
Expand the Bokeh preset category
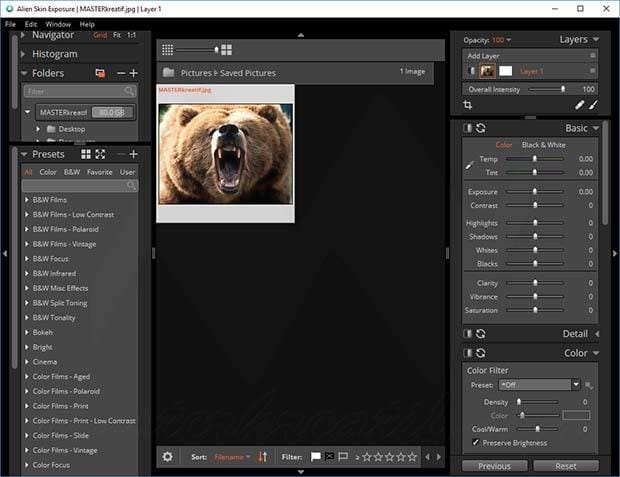click(27, 331)
